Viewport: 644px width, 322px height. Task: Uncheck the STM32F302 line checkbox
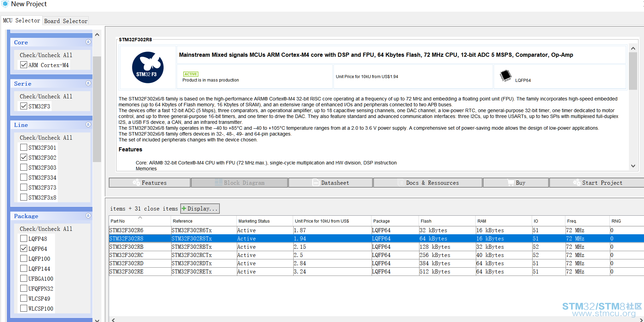[x=24, y=157]
